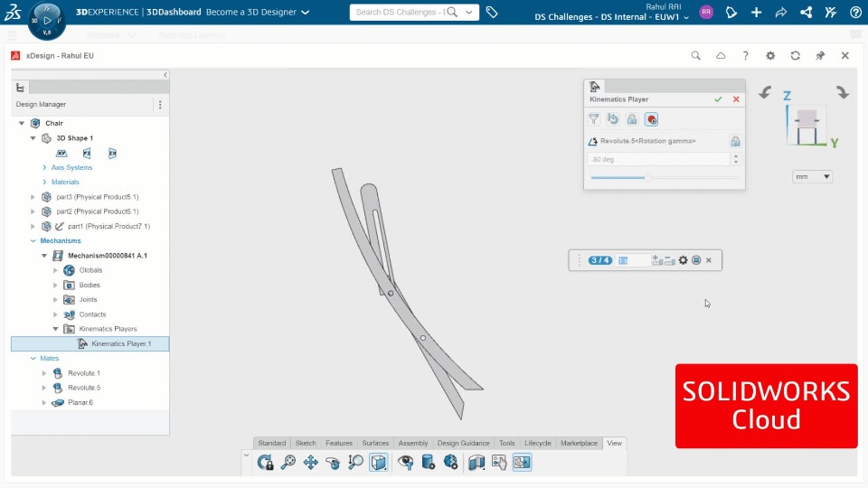The image size is (868, 488).
Task: Collapse the Mechanisms section
Action: coord(33,240)
